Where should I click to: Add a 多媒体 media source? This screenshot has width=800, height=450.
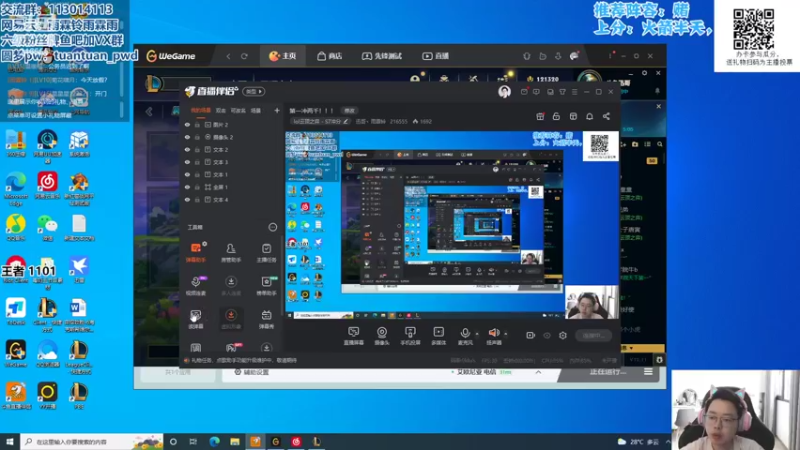pyautogui.click(x=438, y=336)
